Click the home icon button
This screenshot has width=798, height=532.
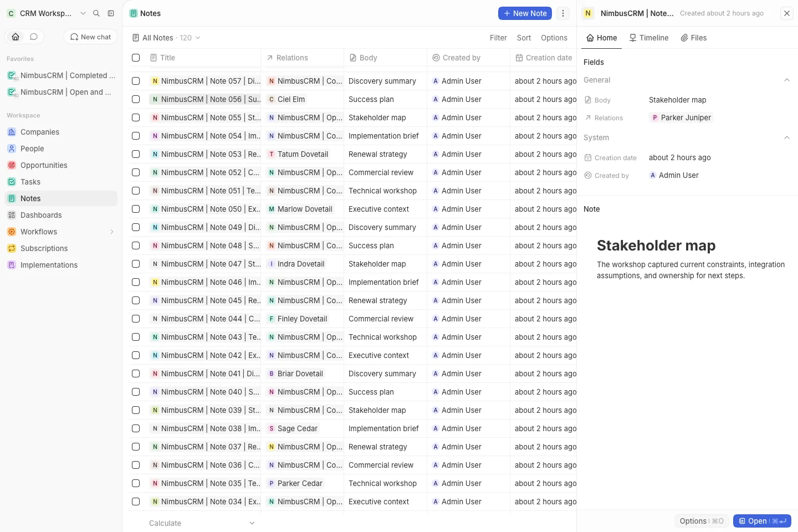tap(16, 37)
